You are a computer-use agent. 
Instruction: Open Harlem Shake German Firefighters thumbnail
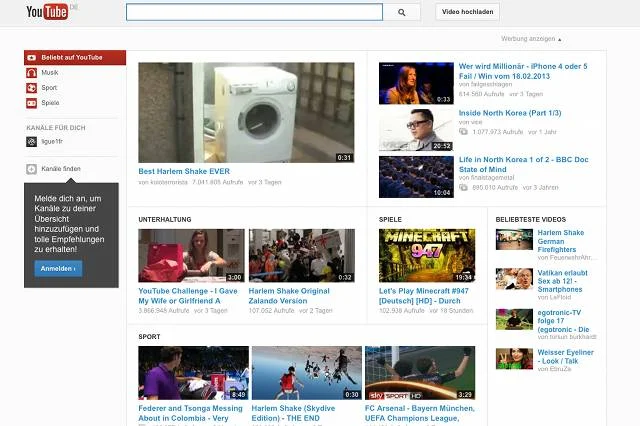click(514, 239)
